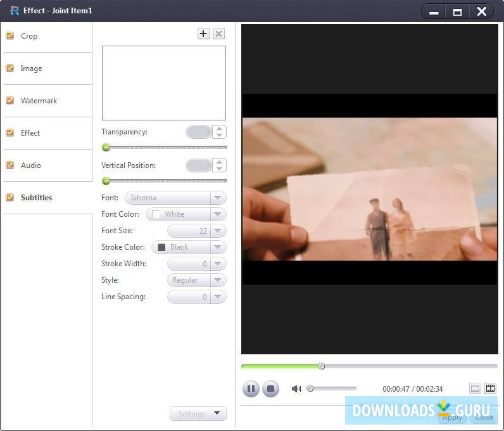Click the Transparency value field
The height and width of the screenshot is (431, 504).
click(199, 132)
